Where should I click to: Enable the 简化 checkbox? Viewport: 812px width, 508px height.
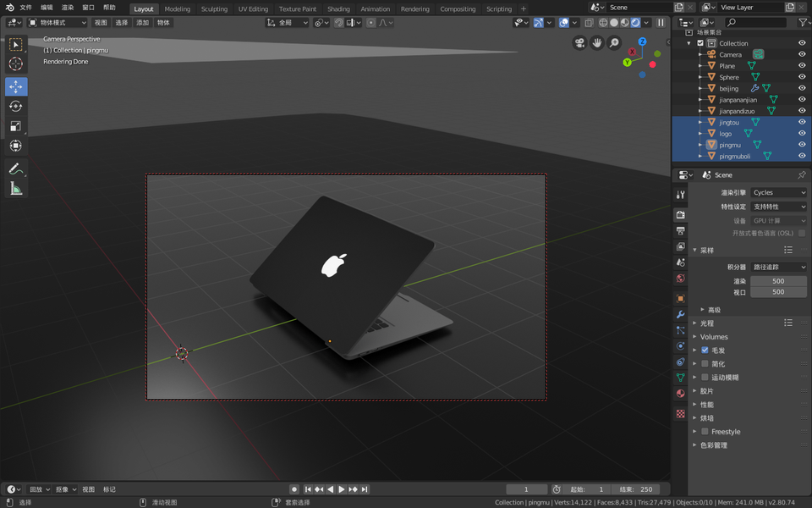pos(705,363)
